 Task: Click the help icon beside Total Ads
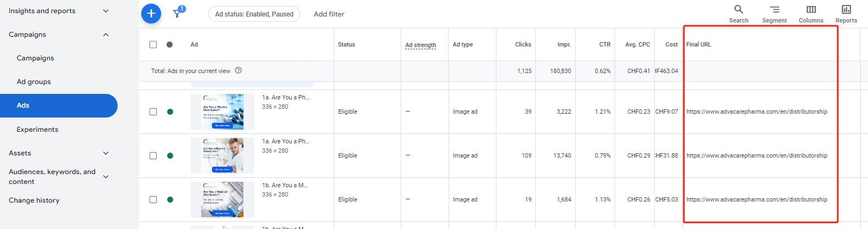(x=238, y=70)
